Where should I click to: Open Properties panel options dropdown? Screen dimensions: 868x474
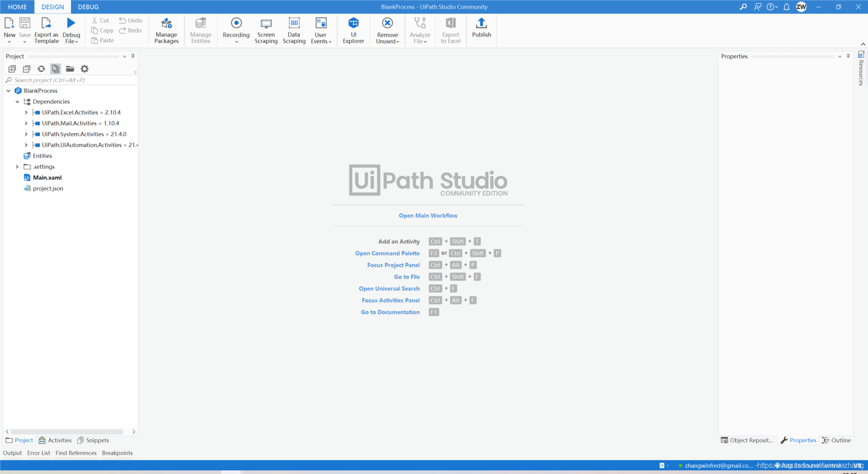(840, 57)
